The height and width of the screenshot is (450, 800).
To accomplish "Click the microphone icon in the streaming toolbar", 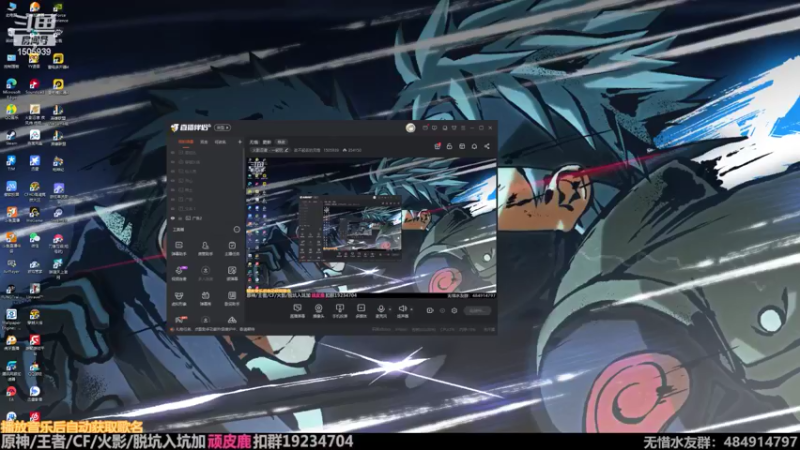I will point(381,308).
